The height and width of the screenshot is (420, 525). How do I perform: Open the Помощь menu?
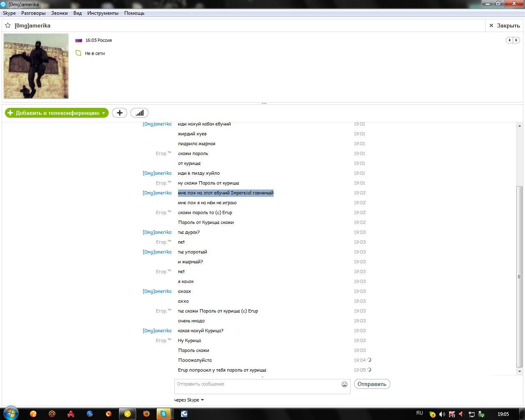click(134, 13)
